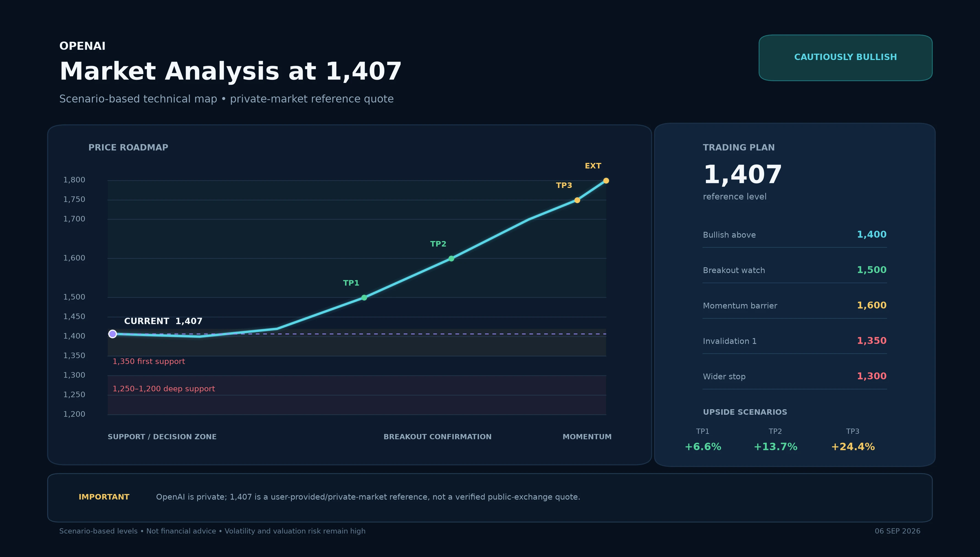Click the 1,450 y-axis label
This screenshot has width=980, height=557.
click(x=74, y=316)
